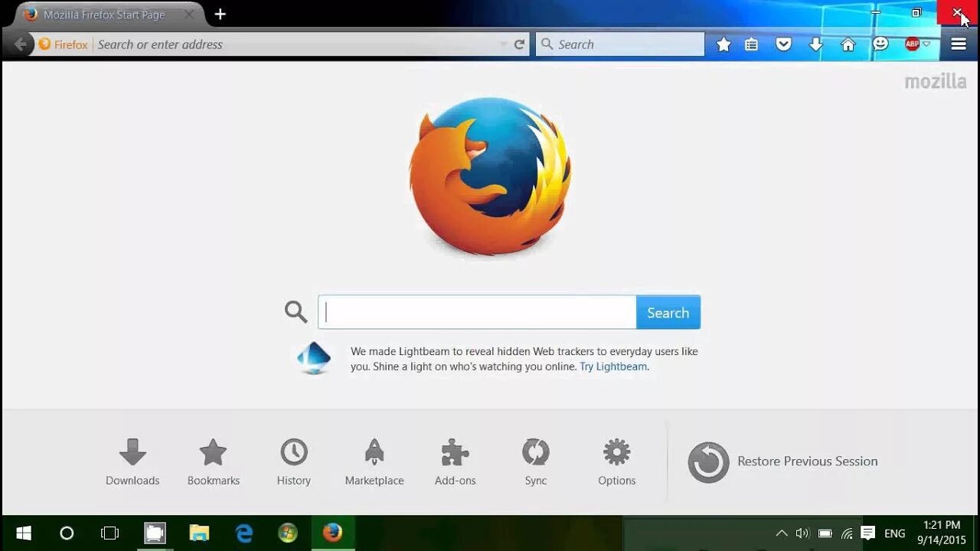Save page to Pocket
Image resolution: width=980 pixels, height=551 pixels.
(783, 44)
